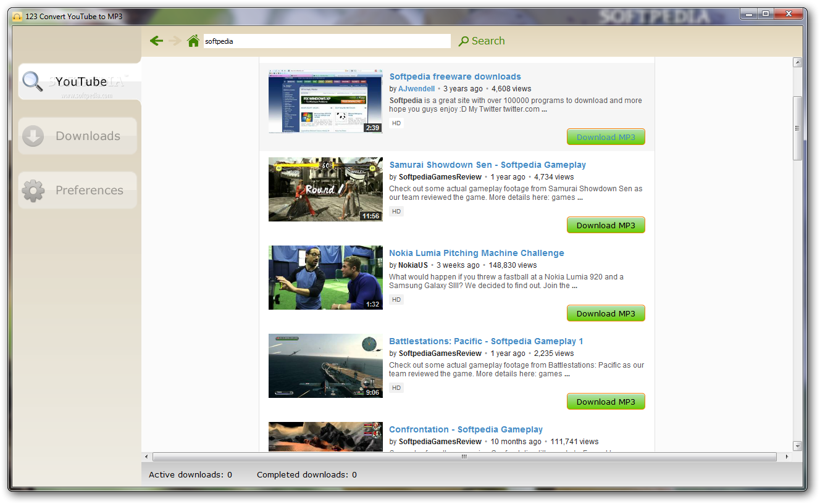The image size is (820, 504).
Task: Click the vertical scrollbar up arrow
Action: [797, 62]
